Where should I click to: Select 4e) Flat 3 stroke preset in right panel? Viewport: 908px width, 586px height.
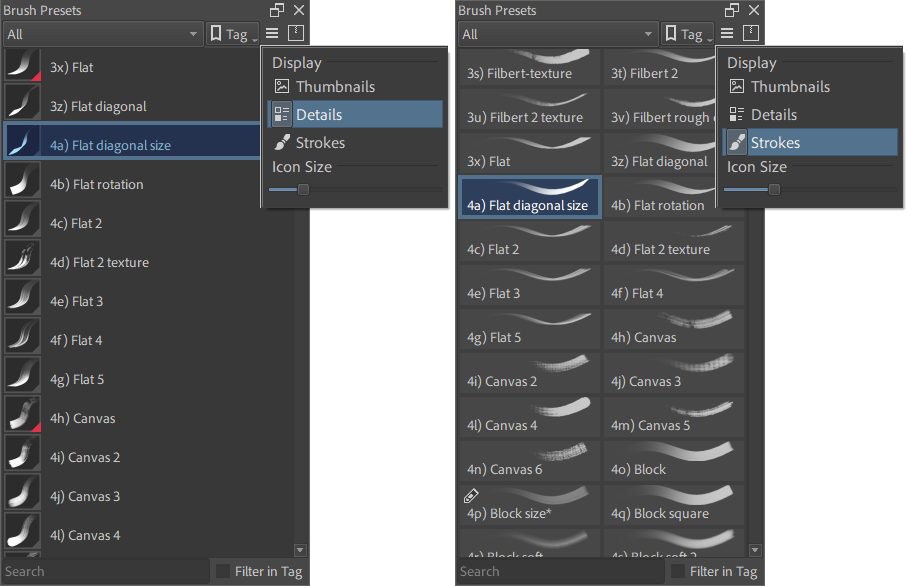click(530, 285)
